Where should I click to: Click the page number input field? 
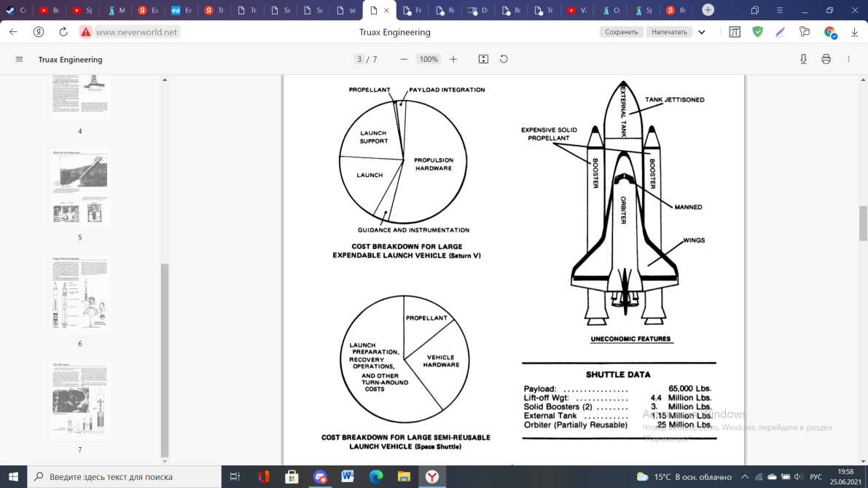pyautogui.click(x=359, y=59)
